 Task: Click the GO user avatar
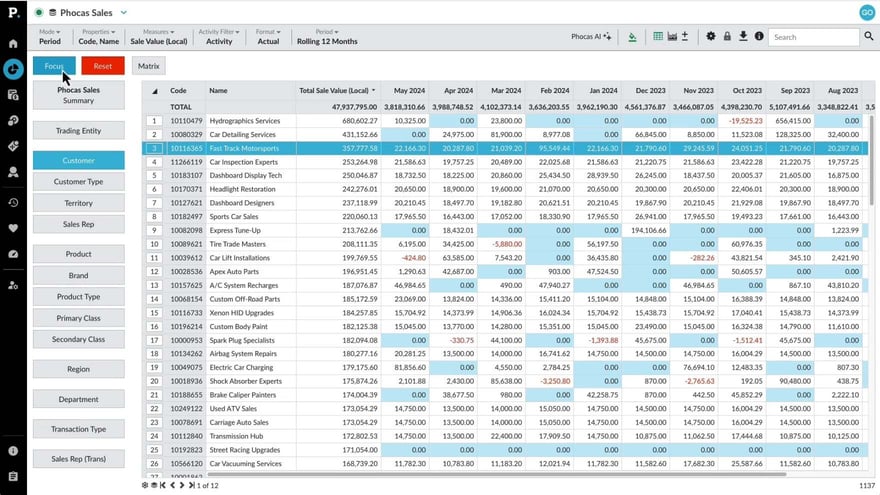(x=867, y=12)
